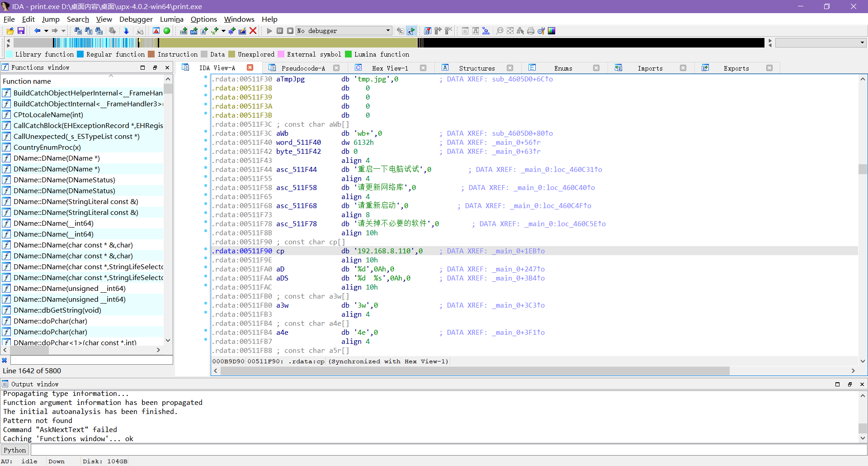Click the functions filter input box
Viewport: 868px width, 466px height.
(x=91, y=360)
